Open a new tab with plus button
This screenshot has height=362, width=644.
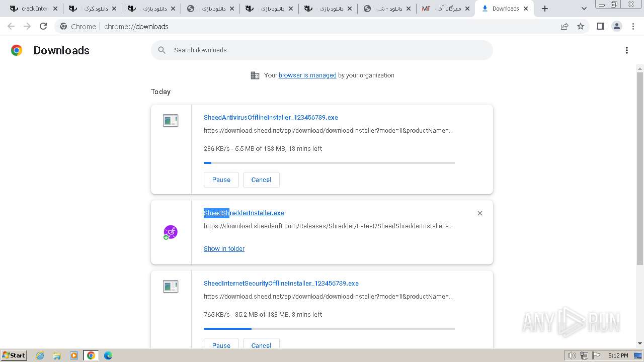[545, 9]
